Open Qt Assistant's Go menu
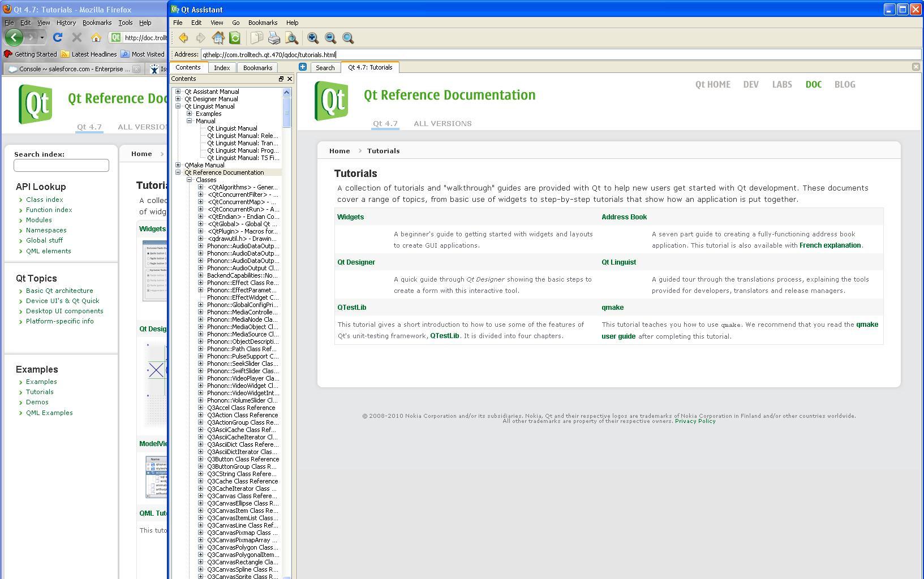The height and width of the screenshot is (579, 924). [236, 23]
